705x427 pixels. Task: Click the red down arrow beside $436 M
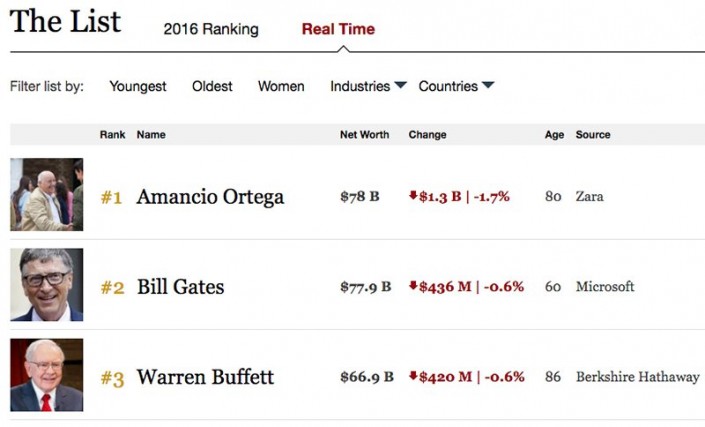[x=412, y=286]
